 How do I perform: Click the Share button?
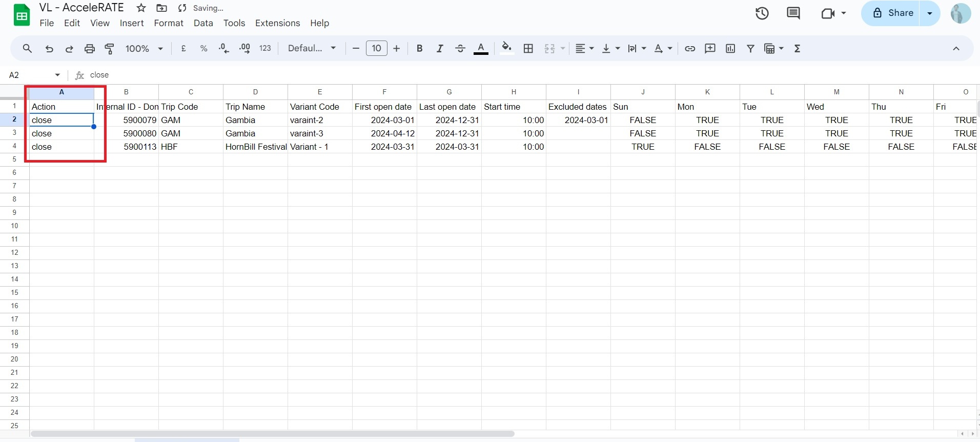coord(892,13)
